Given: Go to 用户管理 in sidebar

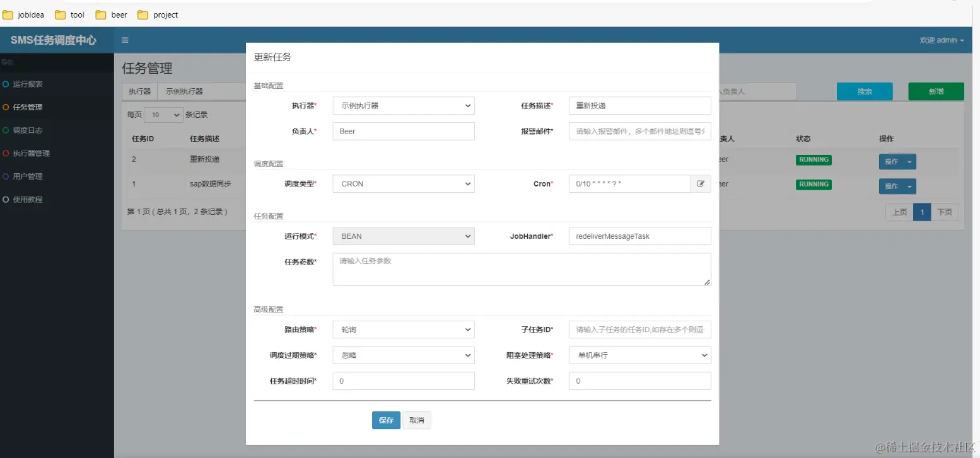Looking at the screenshot, I should coord(28,176).
